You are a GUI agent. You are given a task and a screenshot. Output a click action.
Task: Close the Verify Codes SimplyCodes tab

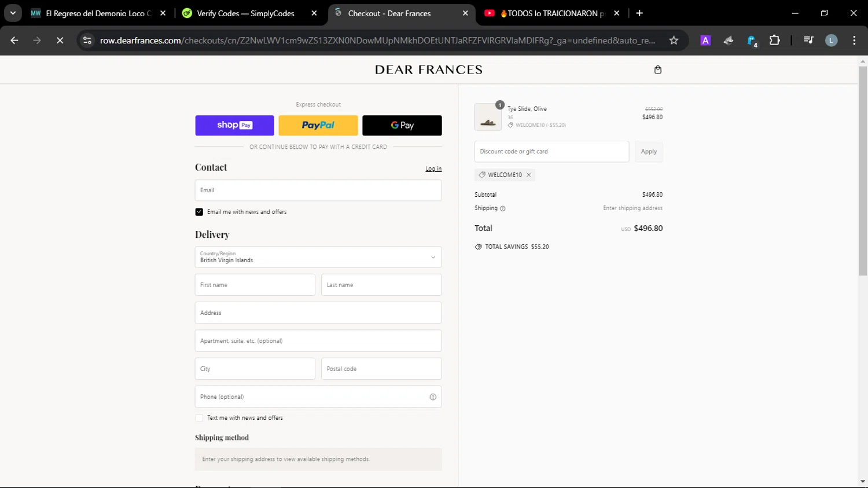(x=314, y=13)
